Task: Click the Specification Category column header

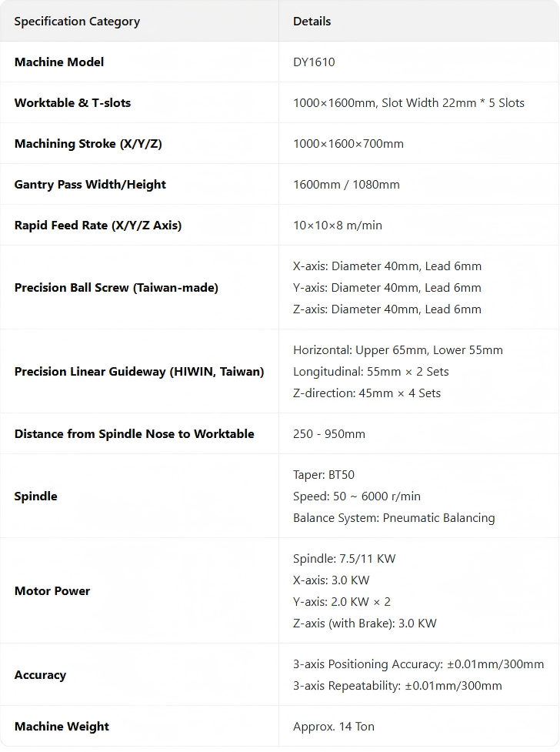Action: coord(77,22)
